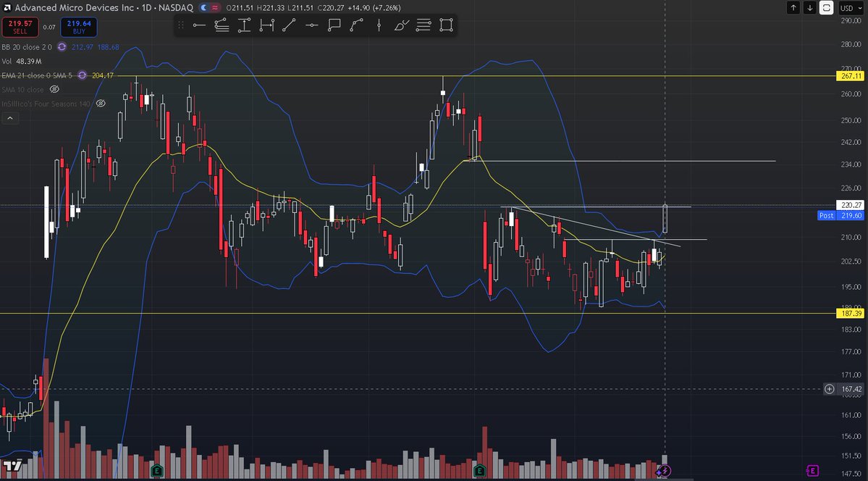Click the BB indicator refresh status icon
Viewport: 868px width, 481px height.
click(62, 47)
